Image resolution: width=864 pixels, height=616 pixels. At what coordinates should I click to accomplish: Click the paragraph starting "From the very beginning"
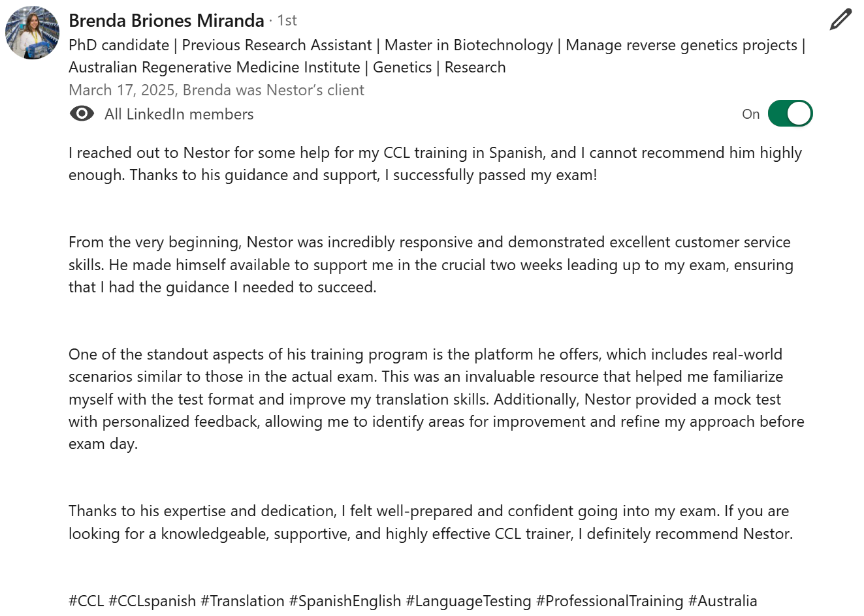[x=431, y=265]
